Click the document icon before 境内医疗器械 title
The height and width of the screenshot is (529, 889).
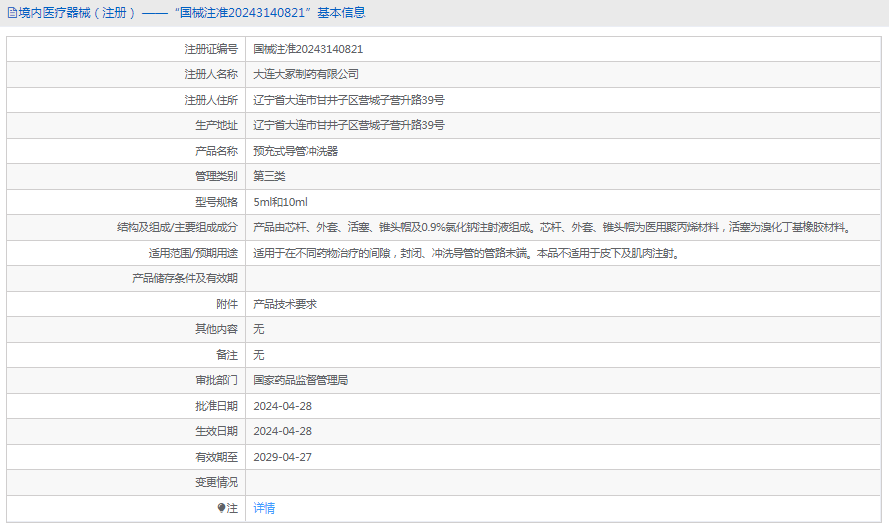pos(12,12)
